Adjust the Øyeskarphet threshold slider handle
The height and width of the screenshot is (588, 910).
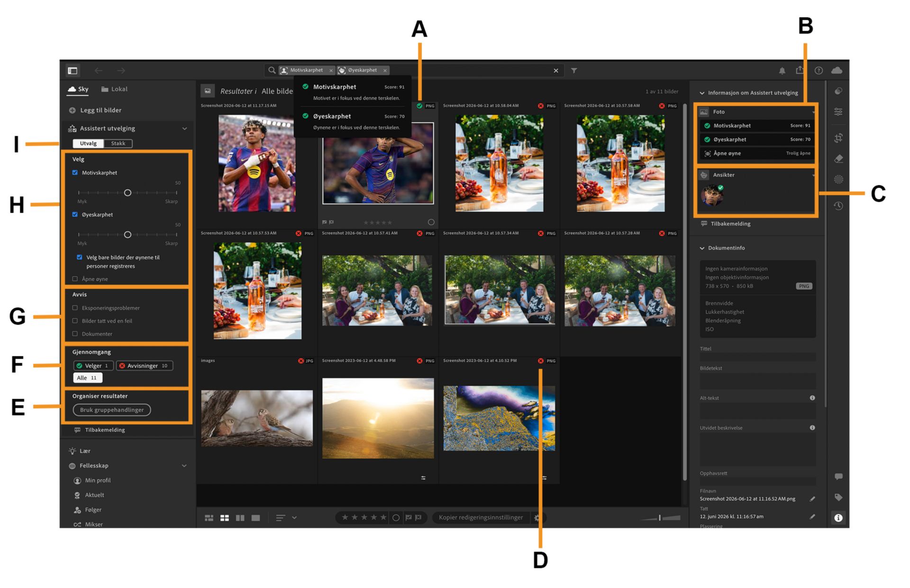[x=127, y=235]
